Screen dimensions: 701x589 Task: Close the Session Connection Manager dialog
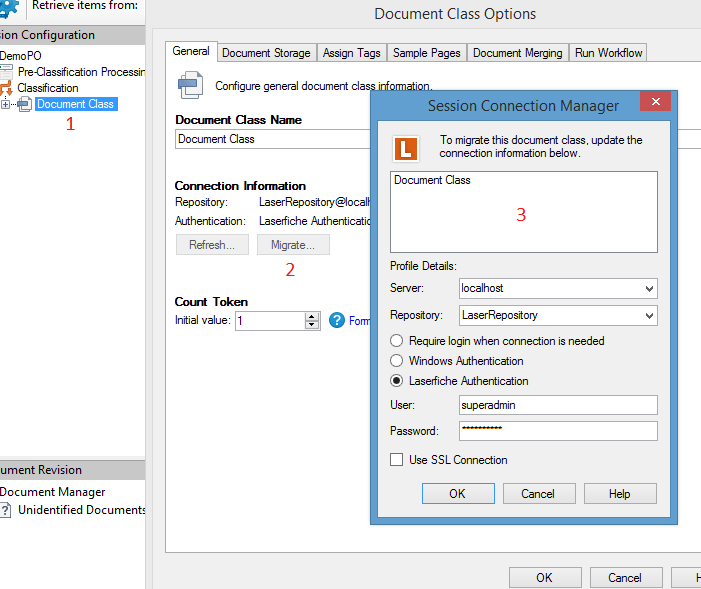coord(655,102)
